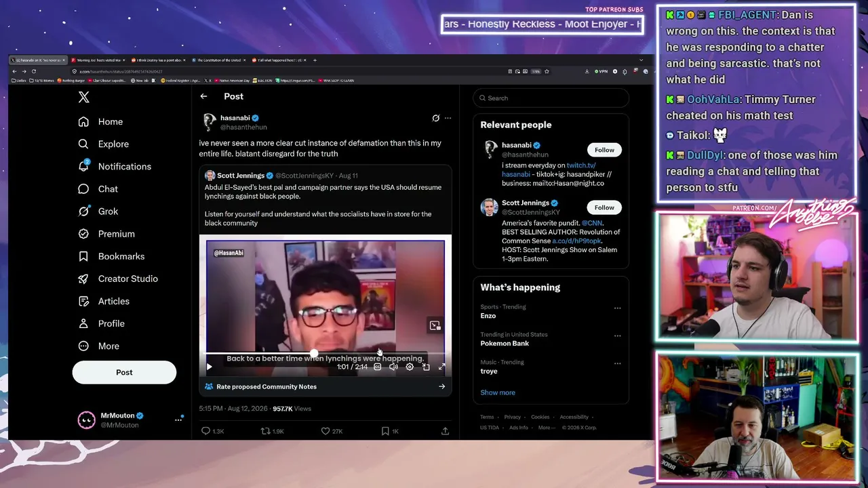This screenshot has height=488, width=868.
Task: Open the Terms footer link
Action: pos(487,417)
